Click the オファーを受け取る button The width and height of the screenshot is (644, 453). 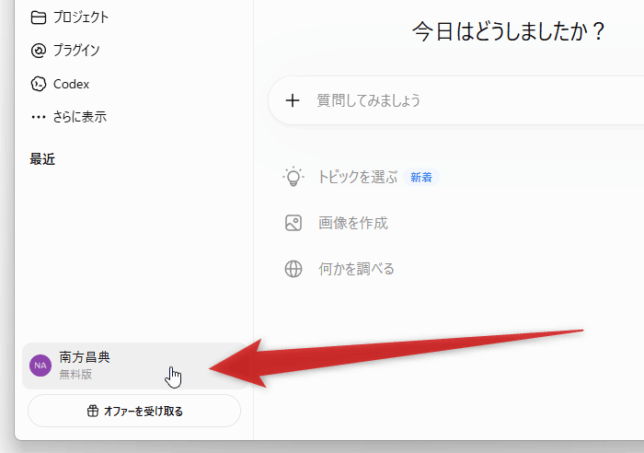pos(134,411)
